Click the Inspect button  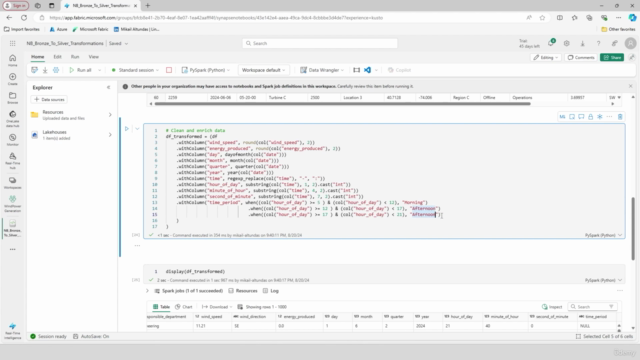point(552,307)
